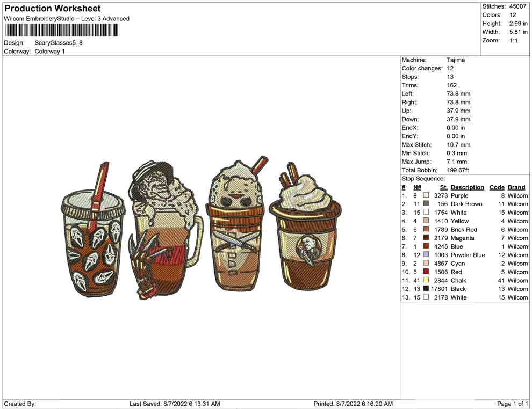Screen dimensions: 532x409
Task: Click the Max Jump value 7.1 mm
Action: click(x=457, y=162)
